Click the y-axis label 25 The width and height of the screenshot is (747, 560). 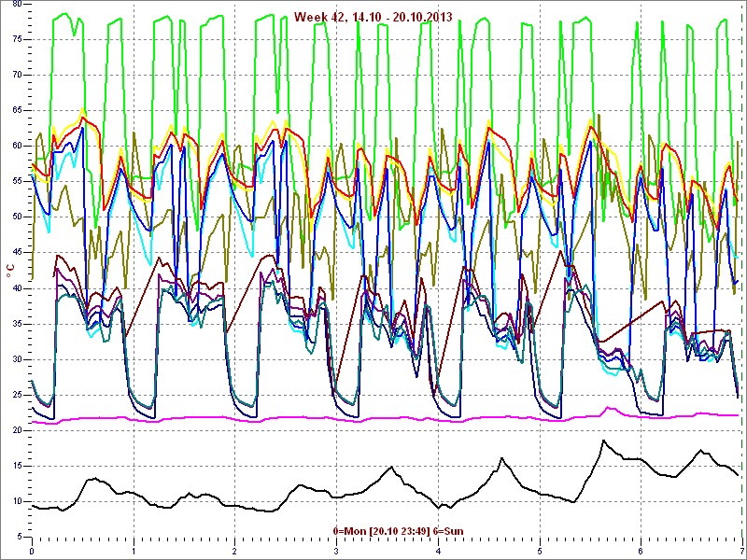coord(16,395)
